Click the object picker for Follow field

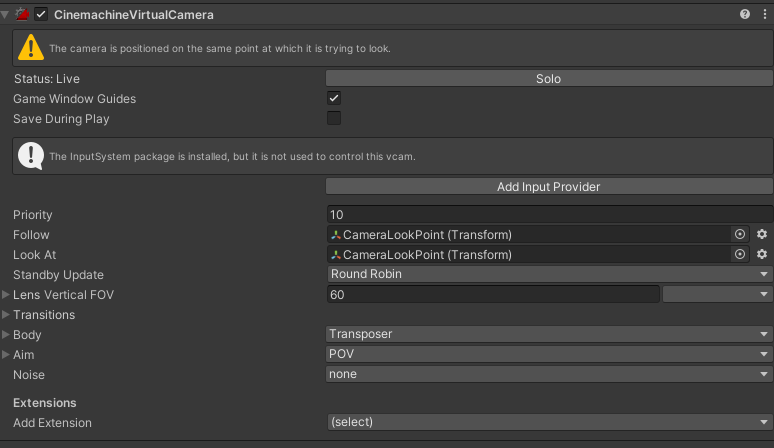[740, 235]
